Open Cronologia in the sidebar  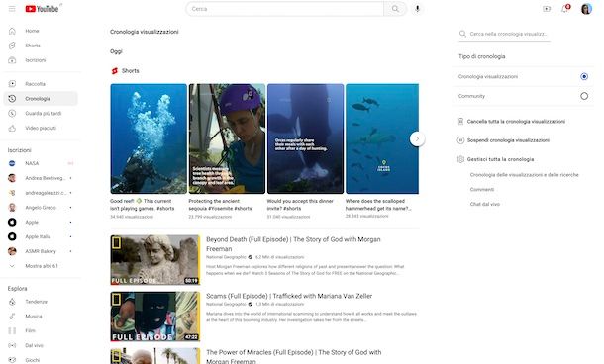[41, 99]
